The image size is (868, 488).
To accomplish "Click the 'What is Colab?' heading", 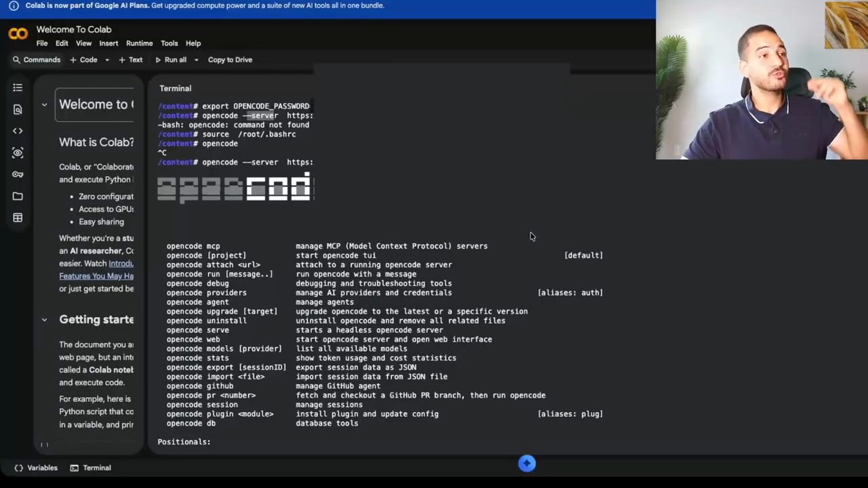I will (x=96, y=142).
